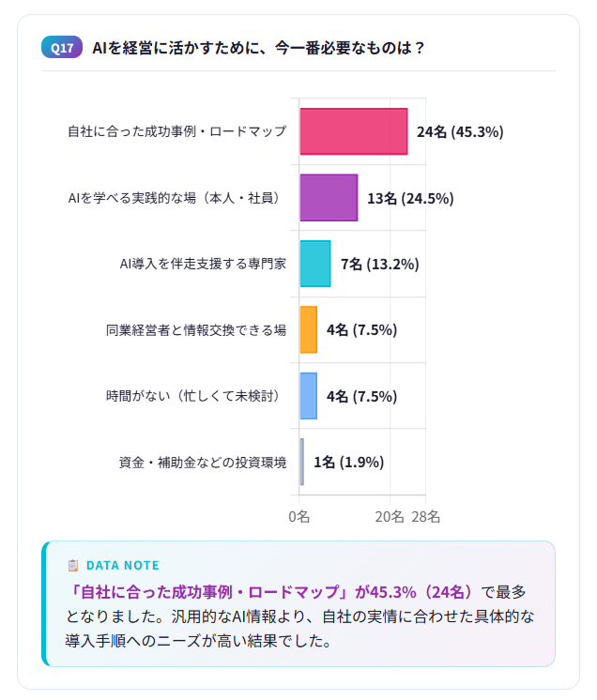597x700 pixels.
Task: Click the clipboard icon beside DATA NOTE
Action: [73, 565]
